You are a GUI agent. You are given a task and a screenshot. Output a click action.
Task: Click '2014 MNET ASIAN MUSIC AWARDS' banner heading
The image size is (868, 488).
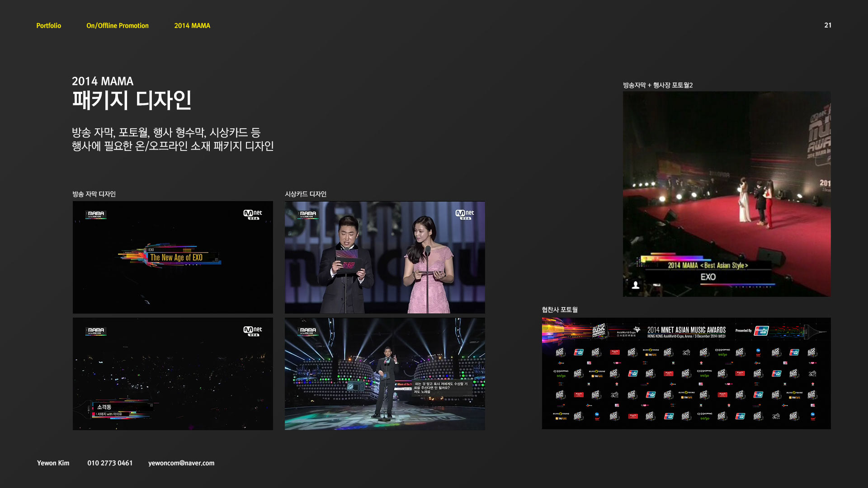686,330
